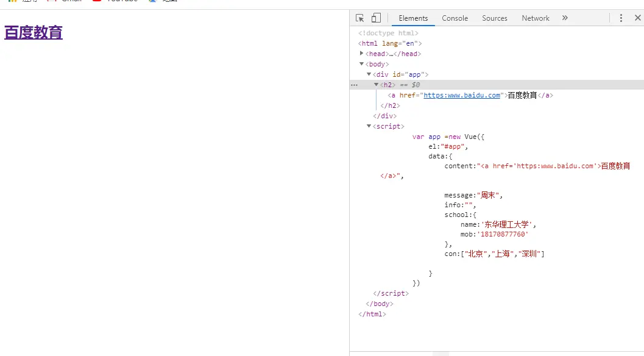The width and height of the screenshot is (644, 356).
Task: Select the closing </h2> tag line
Action: click(390, 105)
